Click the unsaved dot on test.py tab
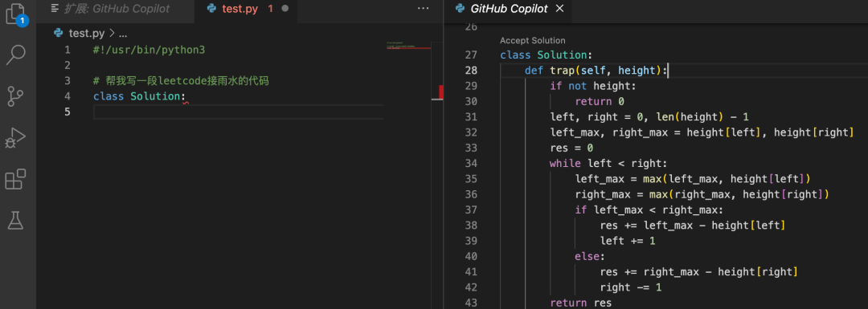Image resolution: width=868 pixels, height=309 pixels. coord(285,9)
